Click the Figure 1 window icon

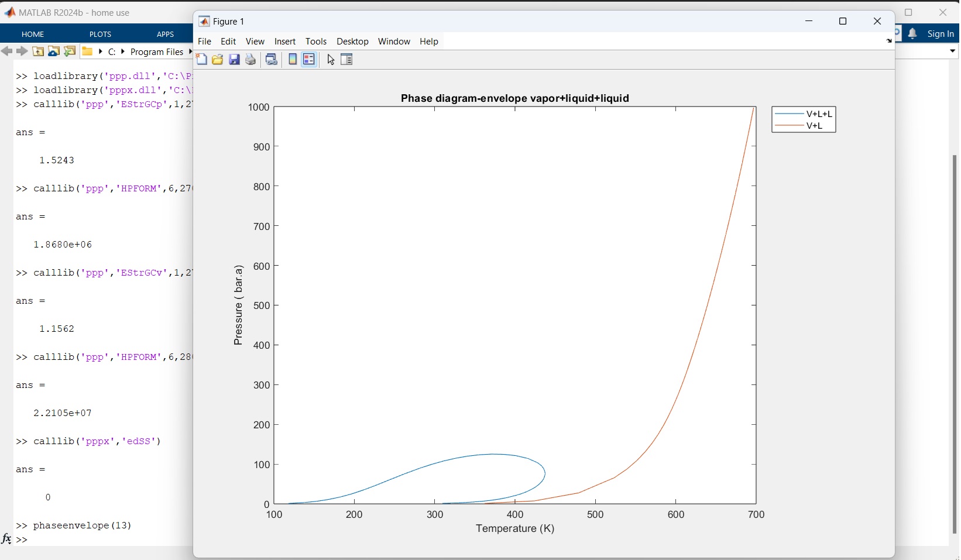(x=204, y=22)
